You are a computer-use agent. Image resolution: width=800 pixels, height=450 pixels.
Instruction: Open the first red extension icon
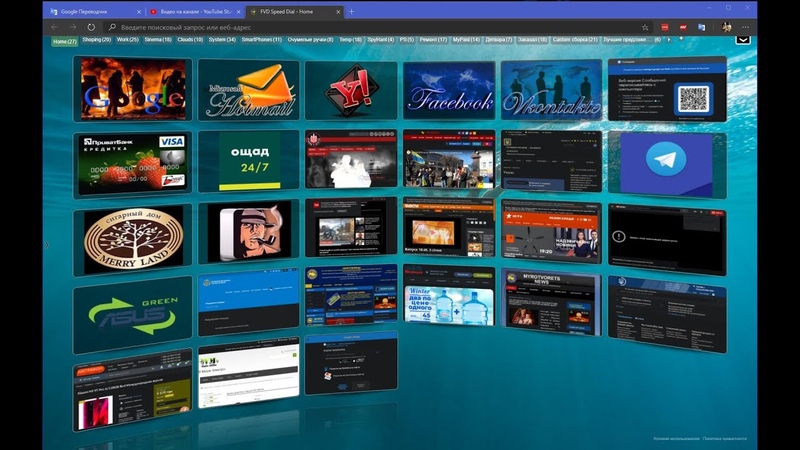pos(664,27)
